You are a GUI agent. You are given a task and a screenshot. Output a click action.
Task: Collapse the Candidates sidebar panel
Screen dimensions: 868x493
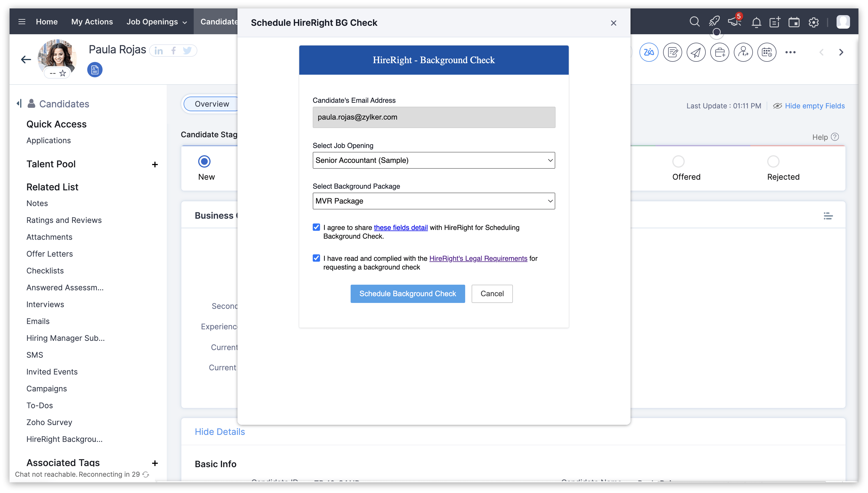(x=19, y=103)
